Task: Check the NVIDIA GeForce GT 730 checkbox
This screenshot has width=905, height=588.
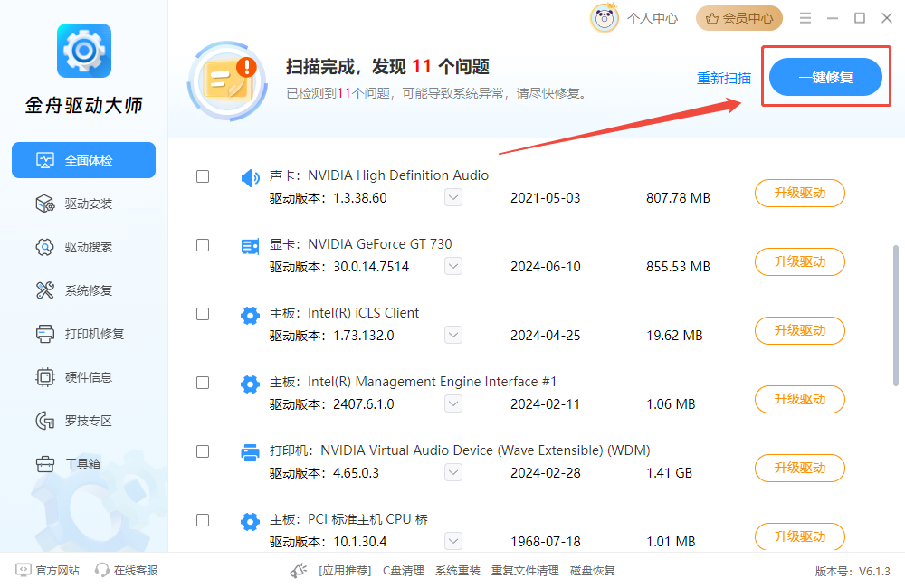Action: (x=203, y=245)
